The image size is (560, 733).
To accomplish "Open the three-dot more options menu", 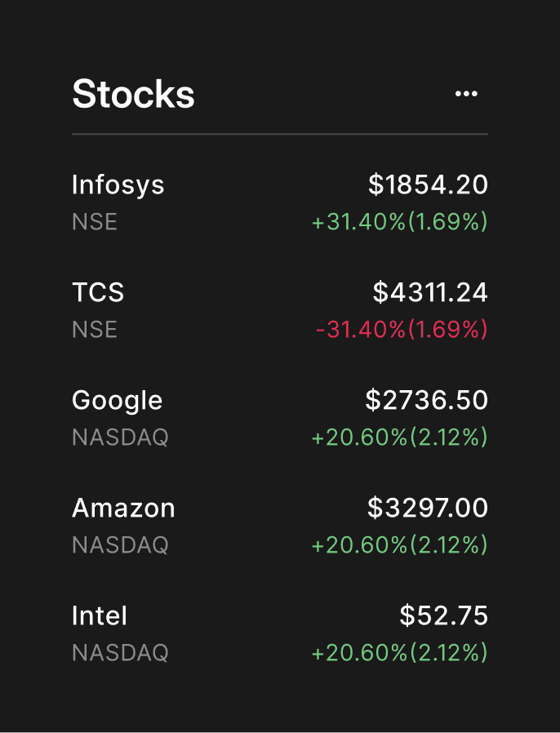I will point(466,94).
